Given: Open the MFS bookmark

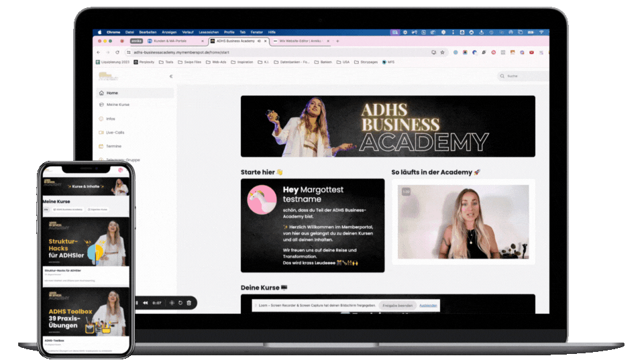Looking at the screenshot, I should point(388,62).
